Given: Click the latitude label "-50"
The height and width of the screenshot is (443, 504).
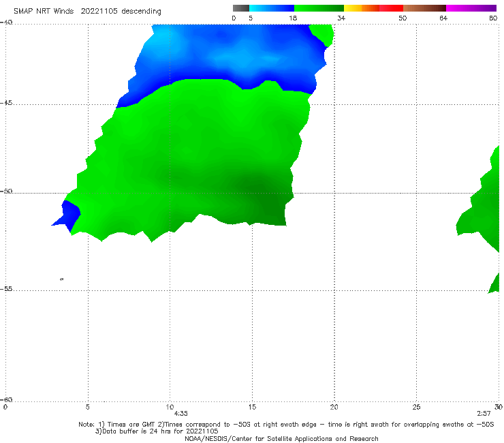Looking at the screenshot, I should [6, 192].
